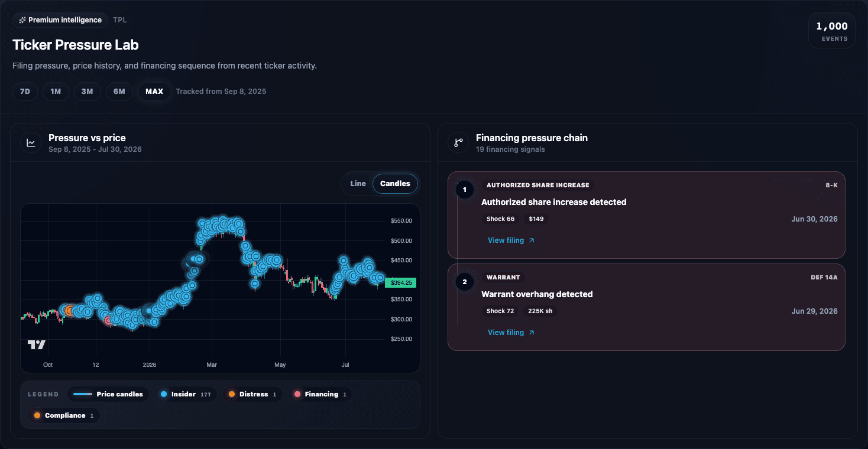The width and height of the screenshot is (868, 449).
Task: Click the 225K sh chip
Action: [540, 311]
